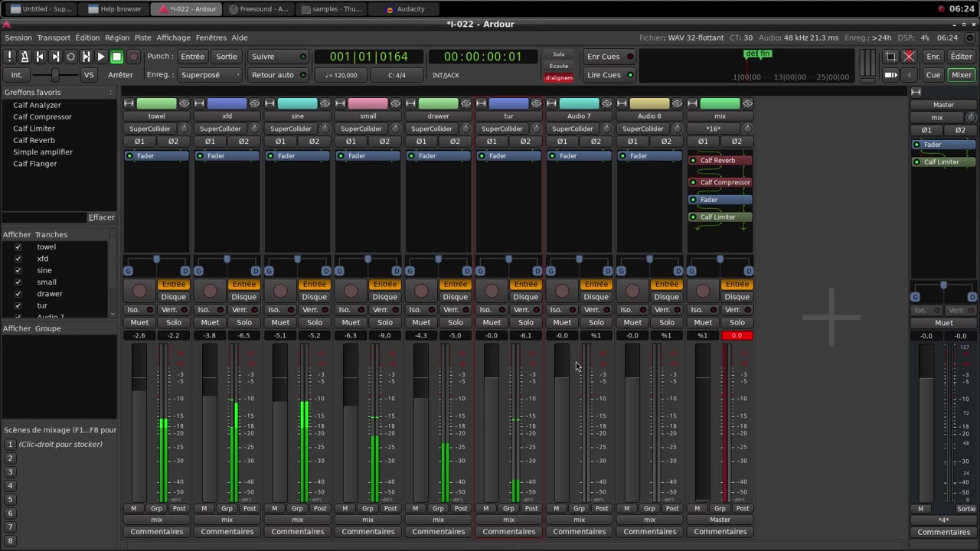Toggle loop playback icon

70,57
